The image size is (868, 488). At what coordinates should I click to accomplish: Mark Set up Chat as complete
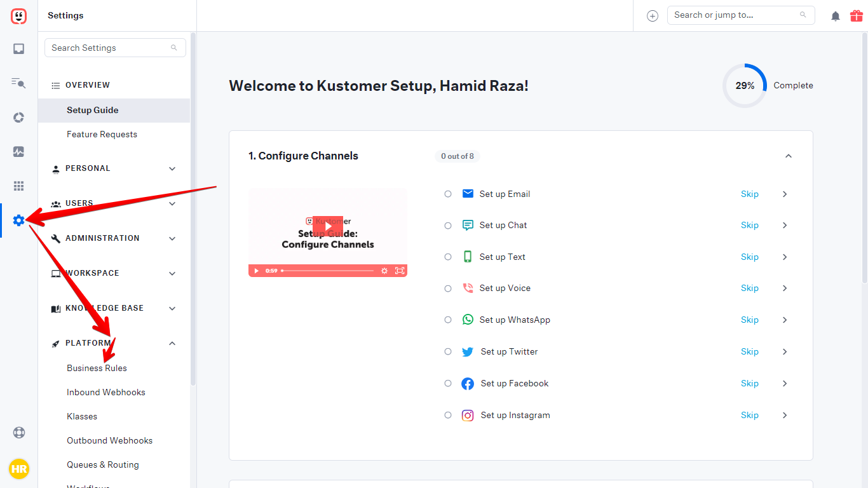448,226
